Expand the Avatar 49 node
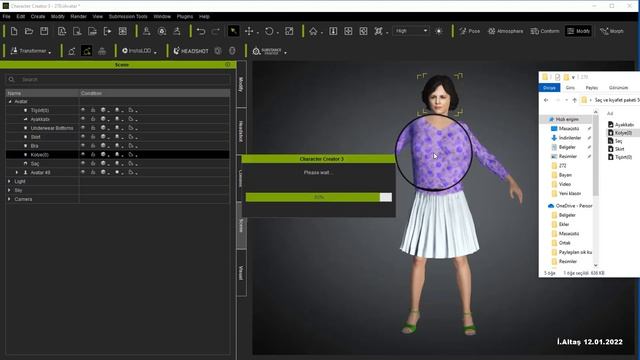 [x=17, y=173]
